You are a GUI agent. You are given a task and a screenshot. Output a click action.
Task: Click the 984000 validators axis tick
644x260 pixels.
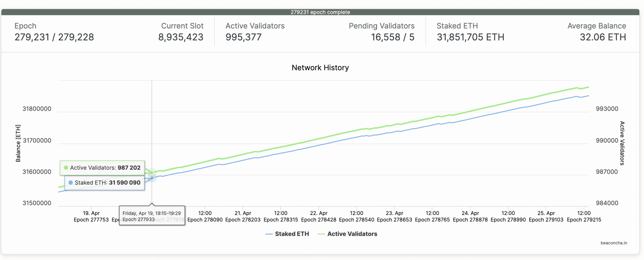point(607,203)
